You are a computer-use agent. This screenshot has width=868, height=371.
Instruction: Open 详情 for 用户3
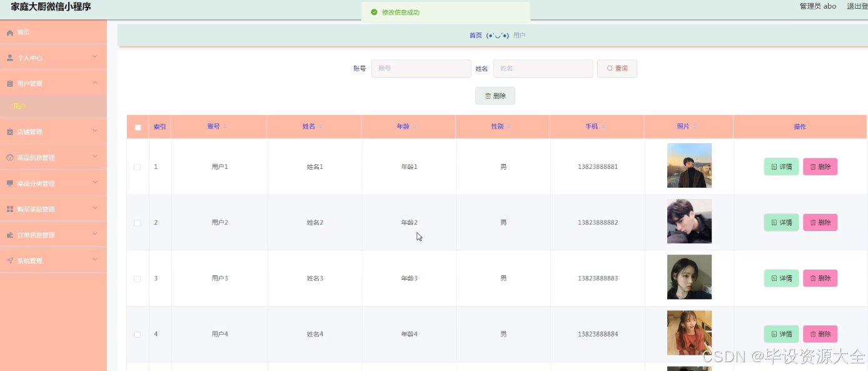pyautogui.click(x=781, y=278)
